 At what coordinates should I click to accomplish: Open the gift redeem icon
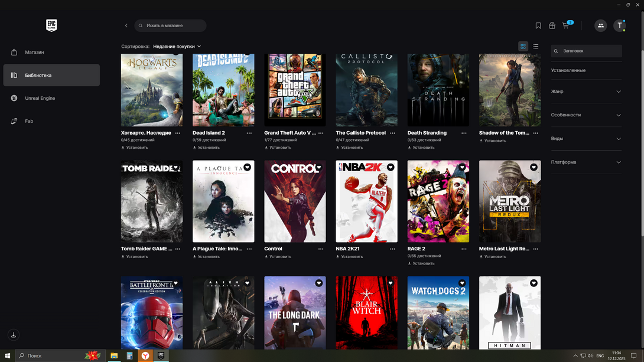tap(552, 25)
